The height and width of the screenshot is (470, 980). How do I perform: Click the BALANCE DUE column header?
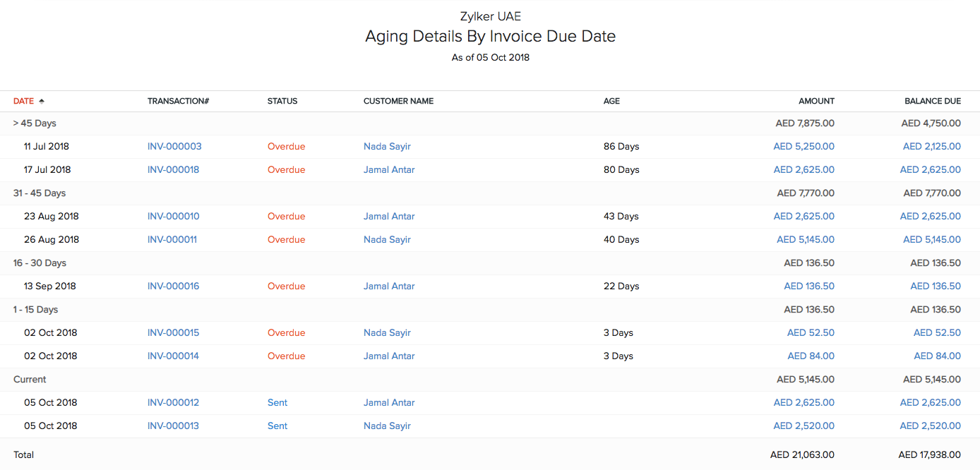[932, 101]
